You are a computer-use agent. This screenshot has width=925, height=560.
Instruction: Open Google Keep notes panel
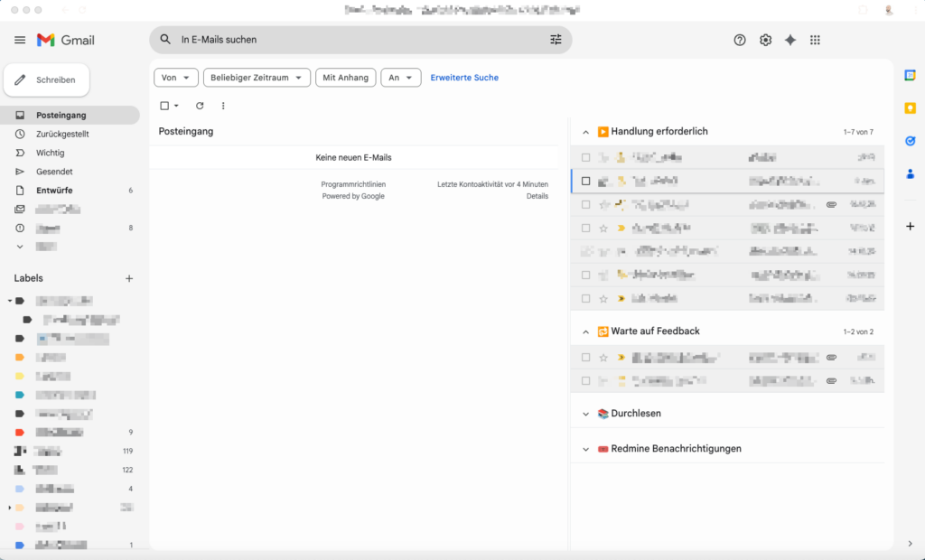911,107
